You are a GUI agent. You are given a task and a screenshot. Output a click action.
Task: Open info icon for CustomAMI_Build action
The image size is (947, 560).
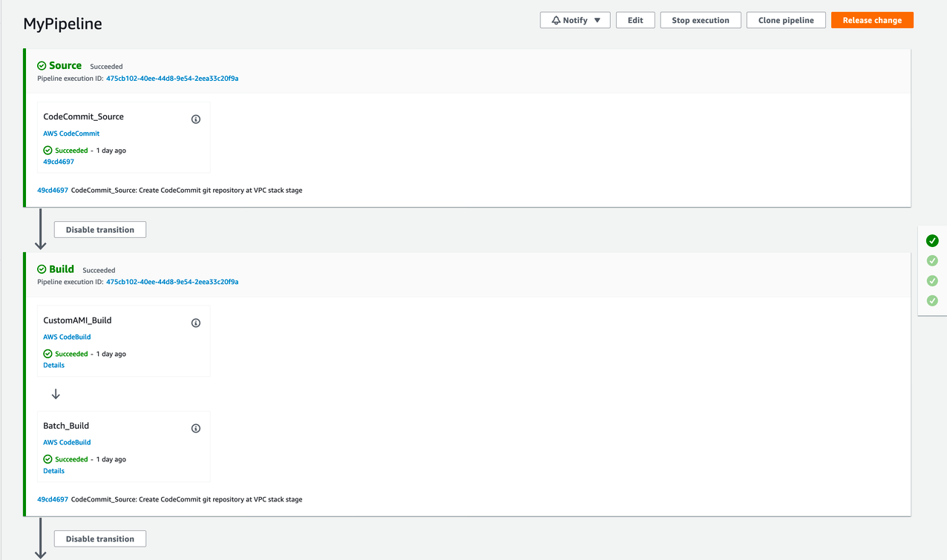click(196, 323)
